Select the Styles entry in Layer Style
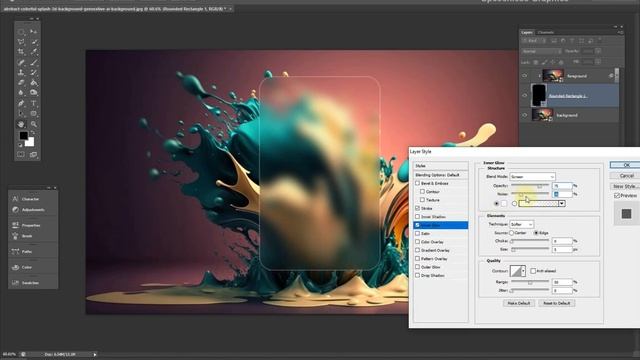 click(x=440, y=166)
